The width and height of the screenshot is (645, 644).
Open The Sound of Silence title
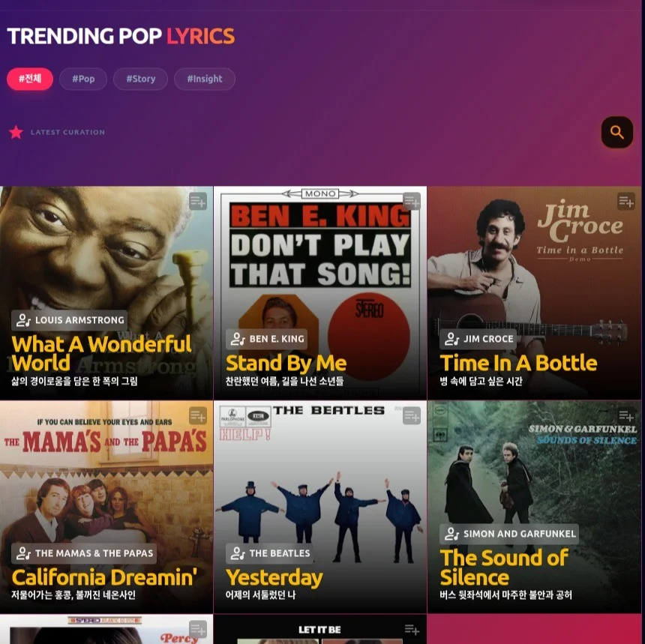click(504, 568)
